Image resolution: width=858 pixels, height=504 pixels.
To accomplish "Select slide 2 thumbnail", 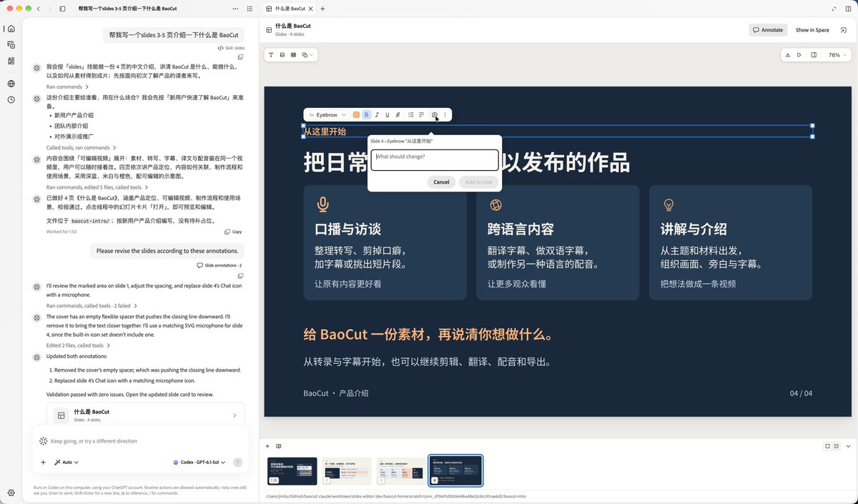I will [x=347, y=471].
